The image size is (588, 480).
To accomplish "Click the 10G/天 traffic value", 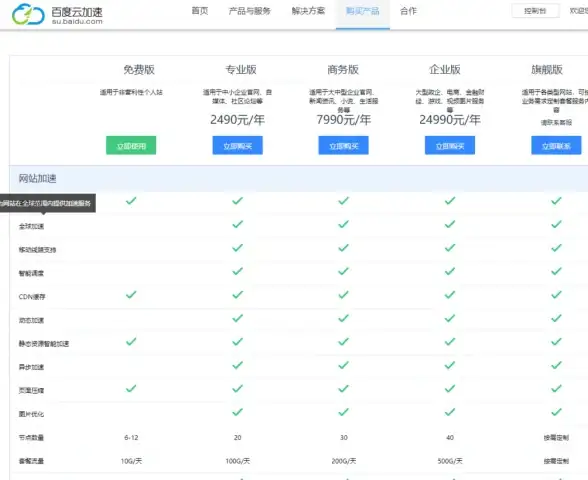I will [131, 461].
